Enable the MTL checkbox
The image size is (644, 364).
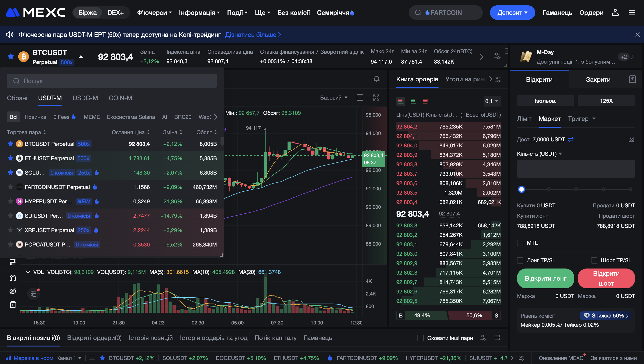[520, 243]
